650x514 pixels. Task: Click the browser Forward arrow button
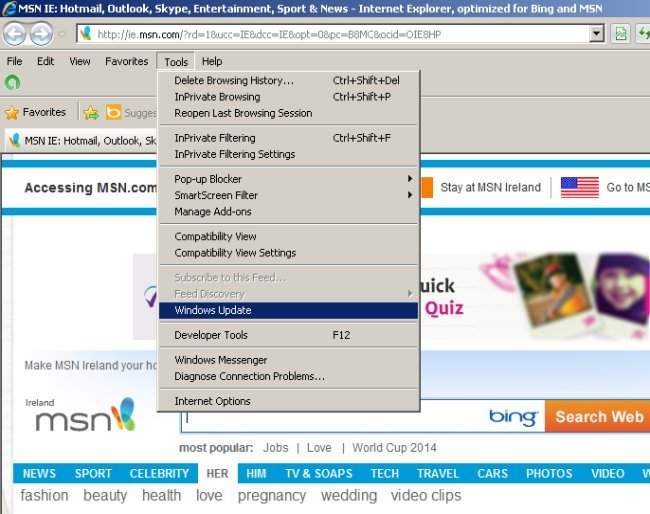point(41,34)
